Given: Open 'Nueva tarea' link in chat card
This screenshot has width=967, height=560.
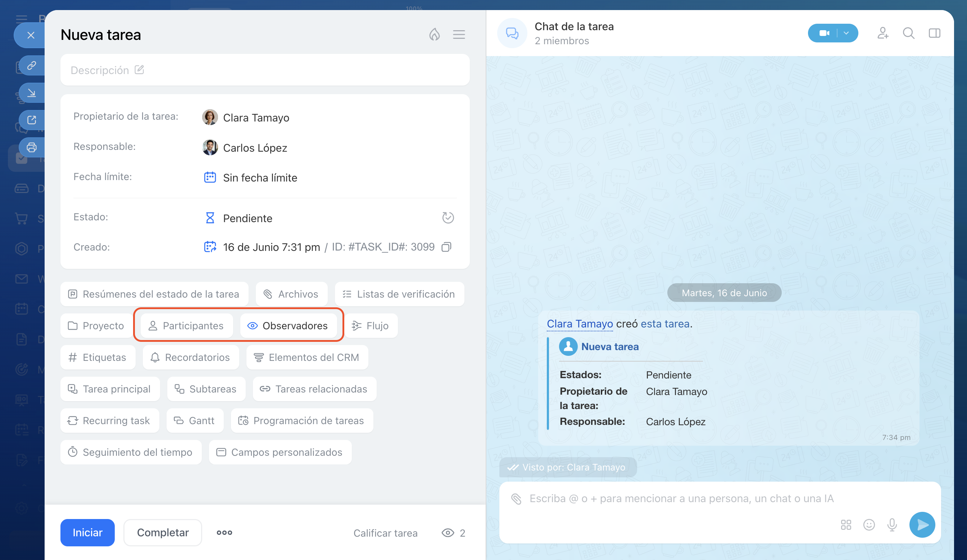Looking at the screenshot, I should pyautogui.click(x=610, y=346).
